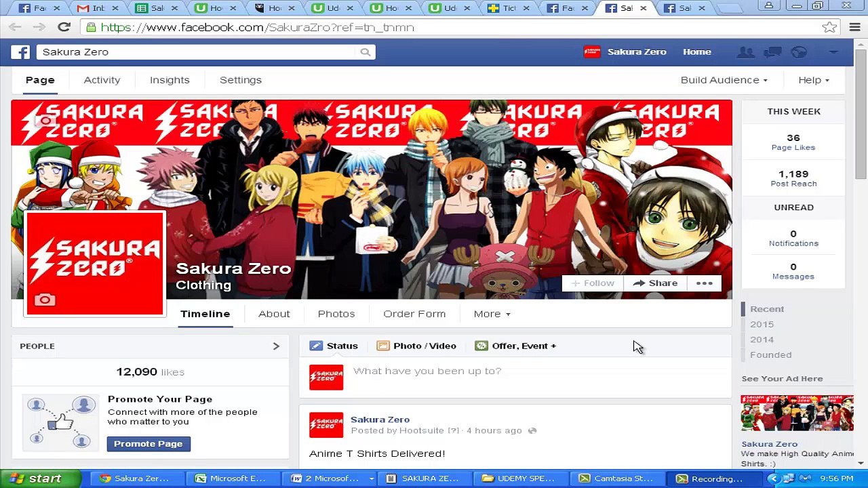
Task: Open the friend requests icon
Action: (745, 52)
